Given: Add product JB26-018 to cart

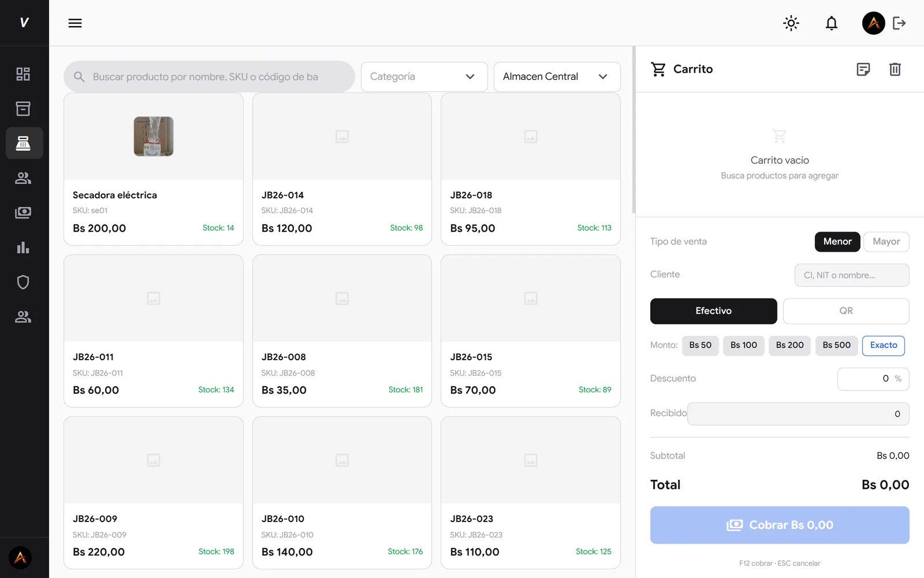Looking at the screenshot, I should point(531,169).
